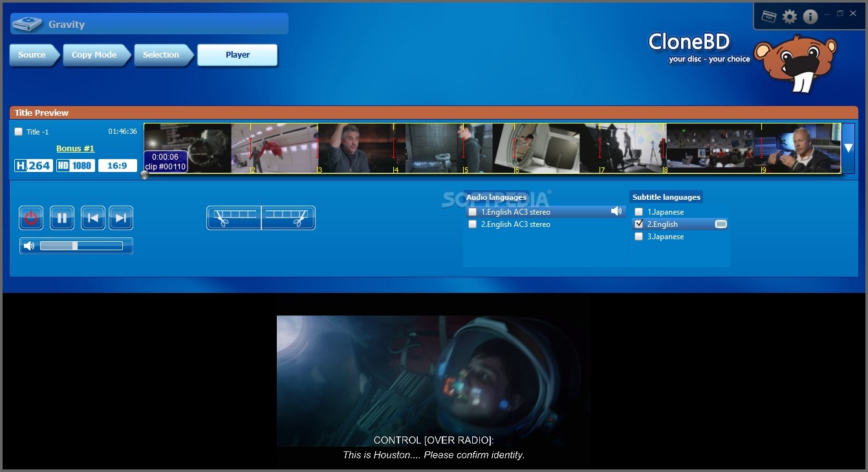Click the subtitle icon beside 2.English
Screen dimensions: 868x472
(721, 224)
